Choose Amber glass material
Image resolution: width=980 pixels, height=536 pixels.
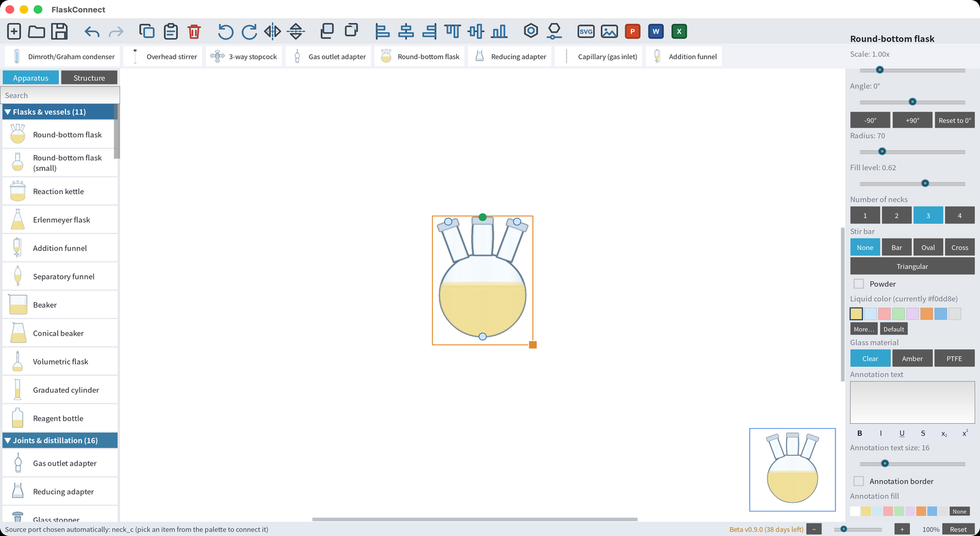coord(912,358)
